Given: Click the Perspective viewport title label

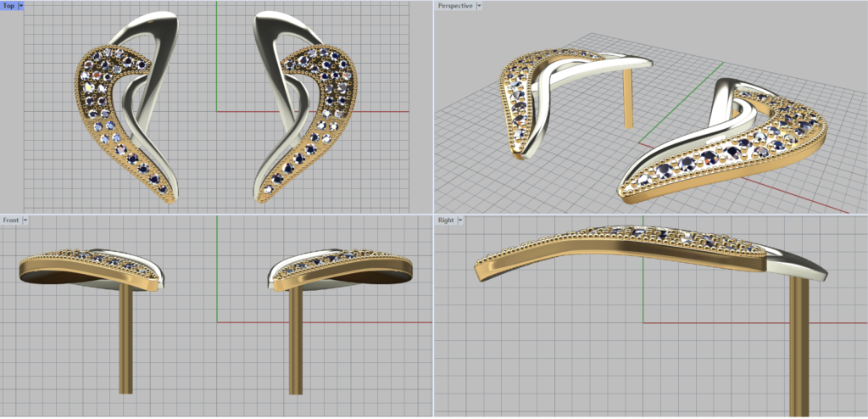Looking at the screenshot, I should [454, 5].
